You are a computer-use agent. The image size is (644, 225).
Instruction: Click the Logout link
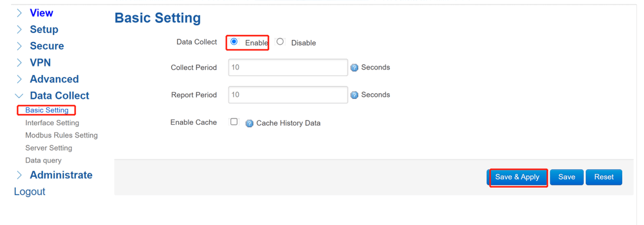tap(29, 191)
